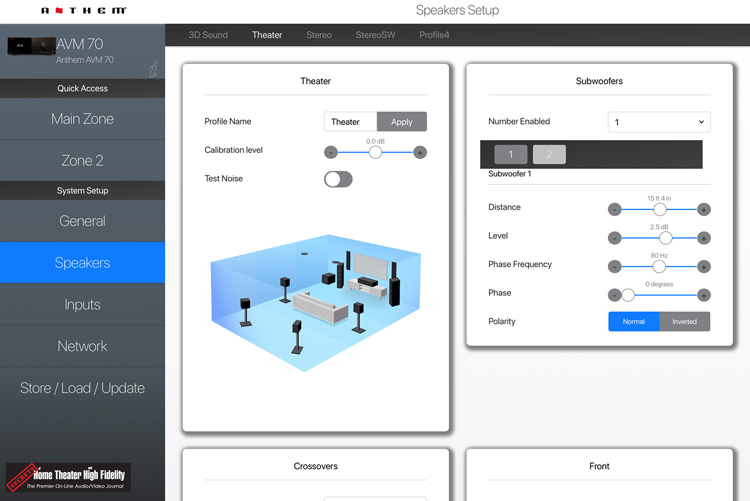The image size is (750, 501).
Task: Open Store / Load / Update in sidebar
Action: (x=82, y=388)
